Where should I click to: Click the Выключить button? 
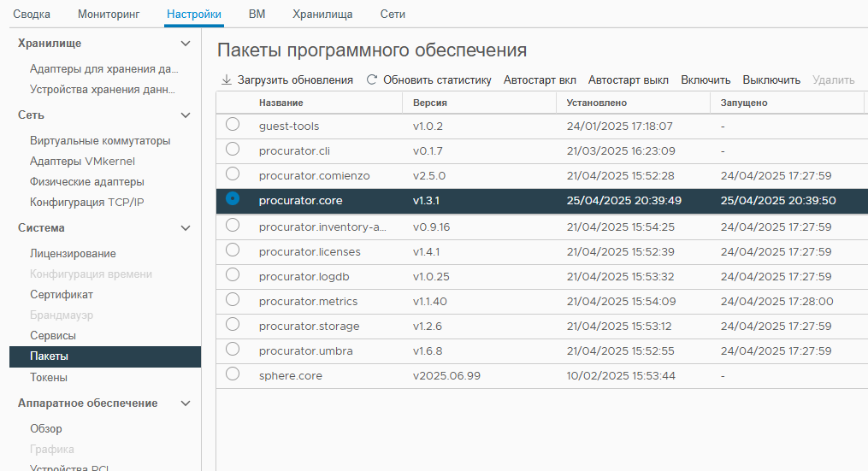pos(771,80)
